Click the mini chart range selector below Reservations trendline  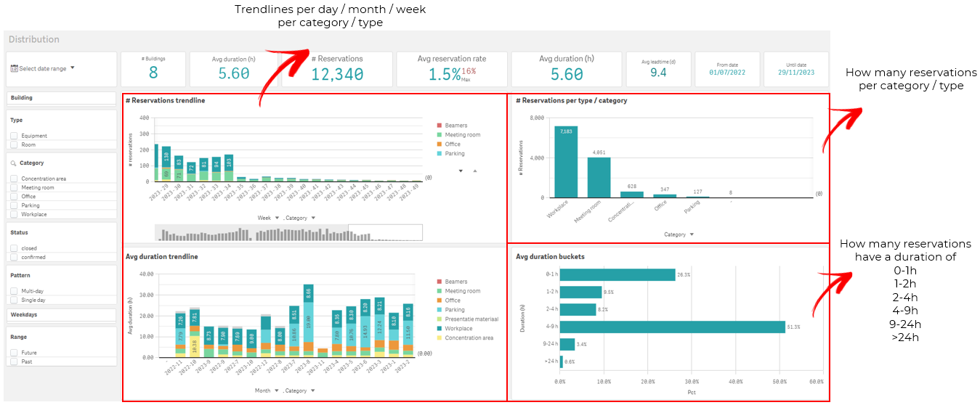(x=288, y=233)
